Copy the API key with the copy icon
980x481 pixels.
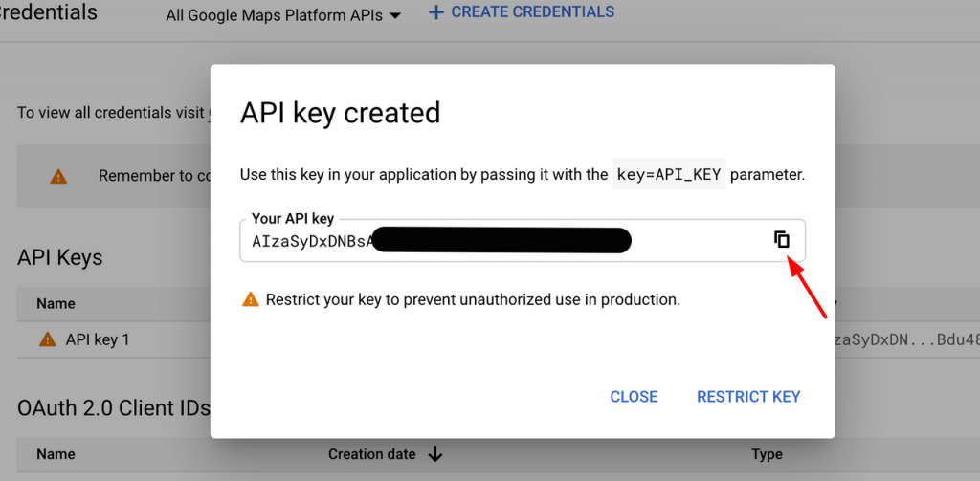(782, 239)
